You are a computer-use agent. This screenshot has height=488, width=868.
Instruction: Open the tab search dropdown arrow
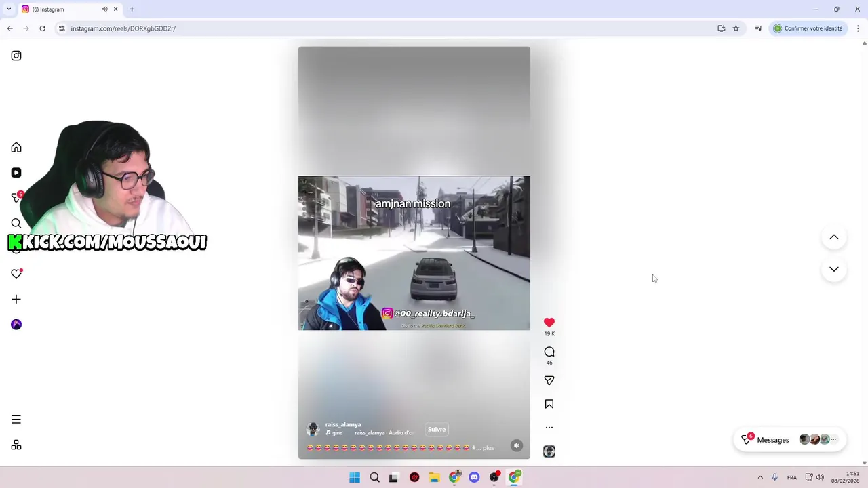click(x=9, y=9)
